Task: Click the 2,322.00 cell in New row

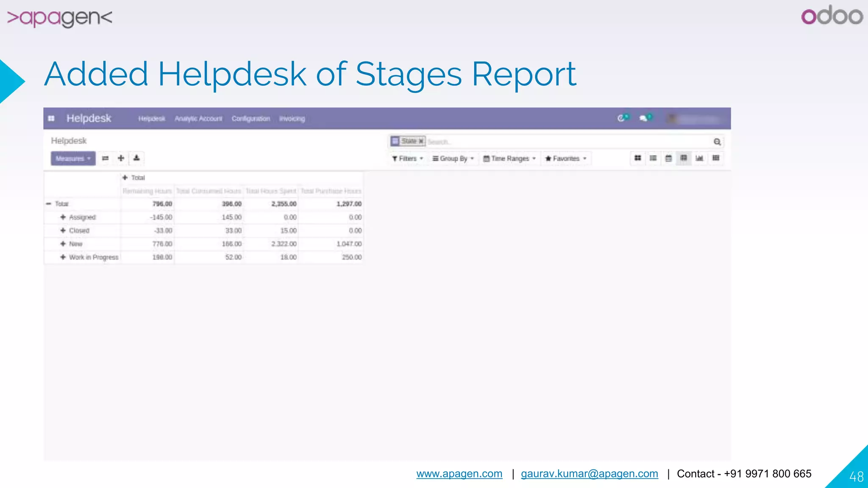Action: (271, 244)
